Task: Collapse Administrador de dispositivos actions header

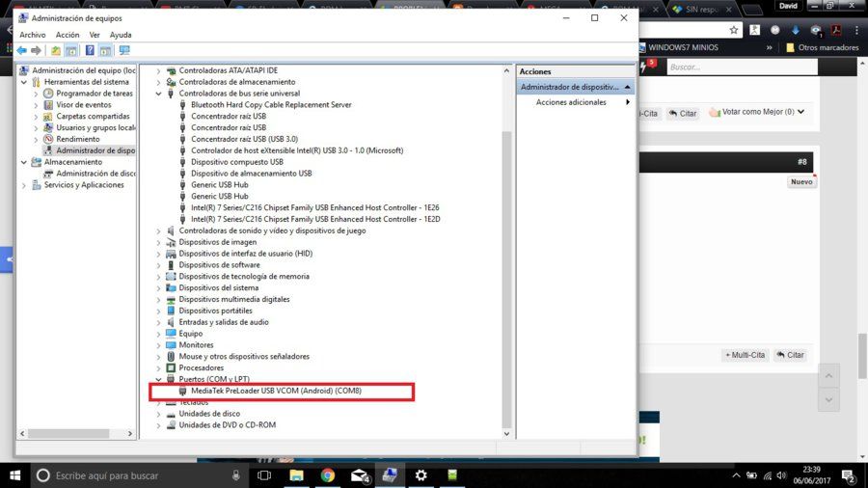Action: [627, 87]
